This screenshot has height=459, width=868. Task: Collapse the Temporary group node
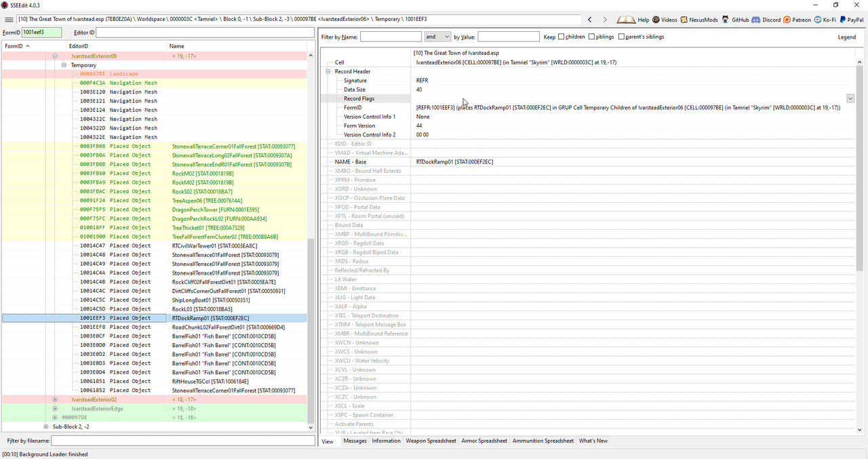(64, 65)
